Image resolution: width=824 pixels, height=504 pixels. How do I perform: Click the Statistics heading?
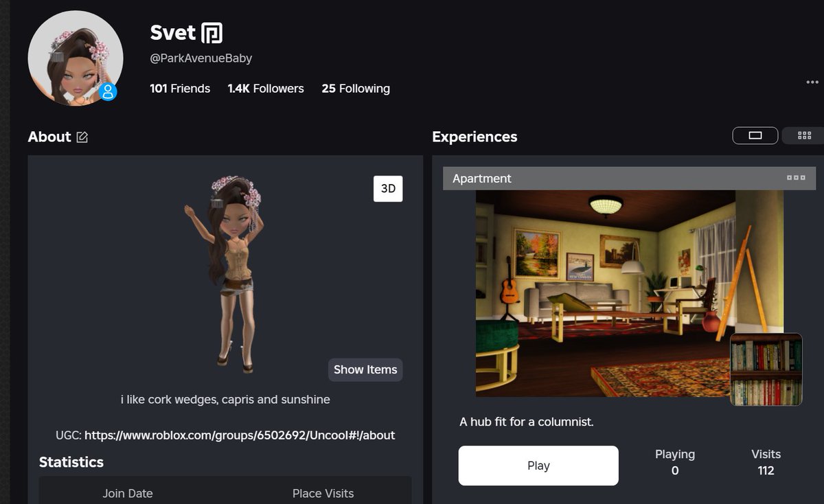tap(71, 462)
